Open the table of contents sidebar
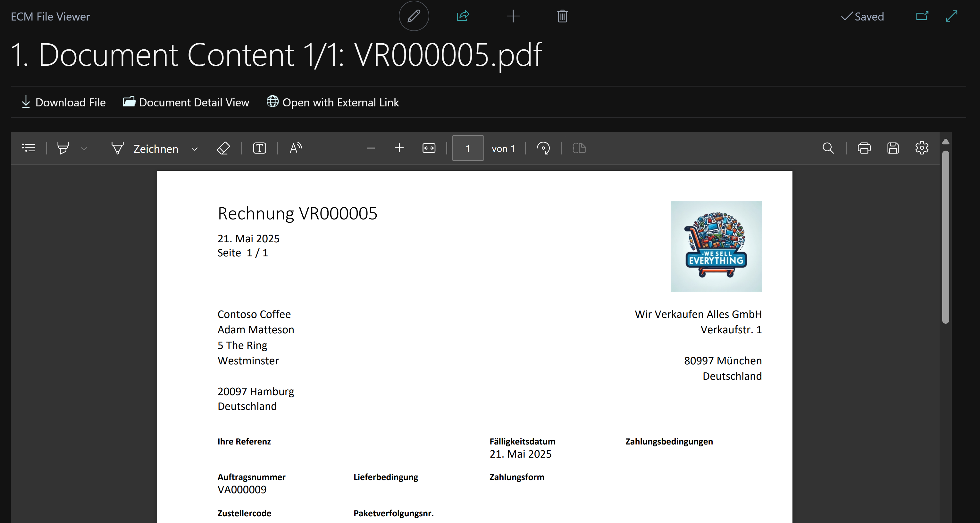The image size is (980, 523). 29,148
